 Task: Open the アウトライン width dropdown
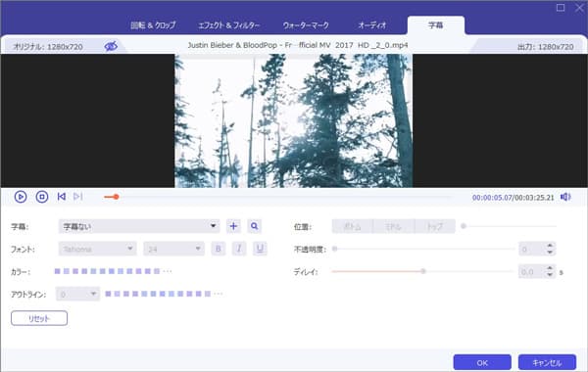pos(77,294)
